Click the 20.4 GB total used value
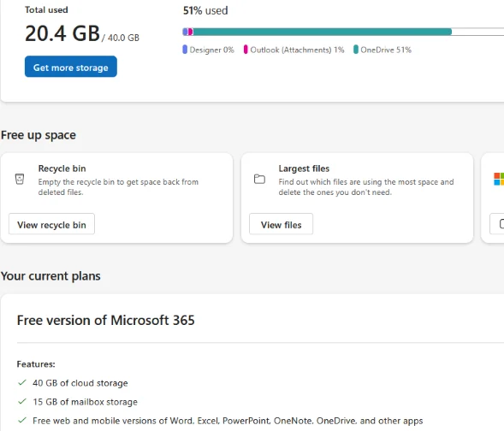The height and width of the screenshot is (431, 504). coord(62,33)
